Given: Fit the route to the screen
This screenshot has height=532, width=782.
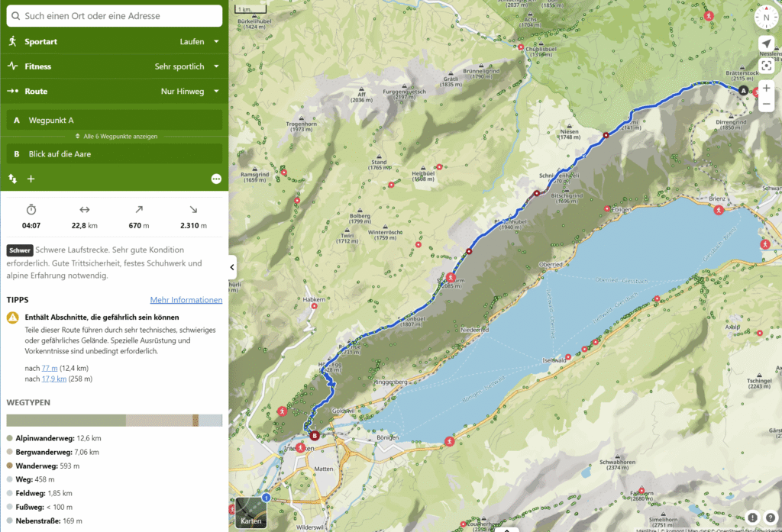Looking at the screenshot, I should (x=766, y=66).
